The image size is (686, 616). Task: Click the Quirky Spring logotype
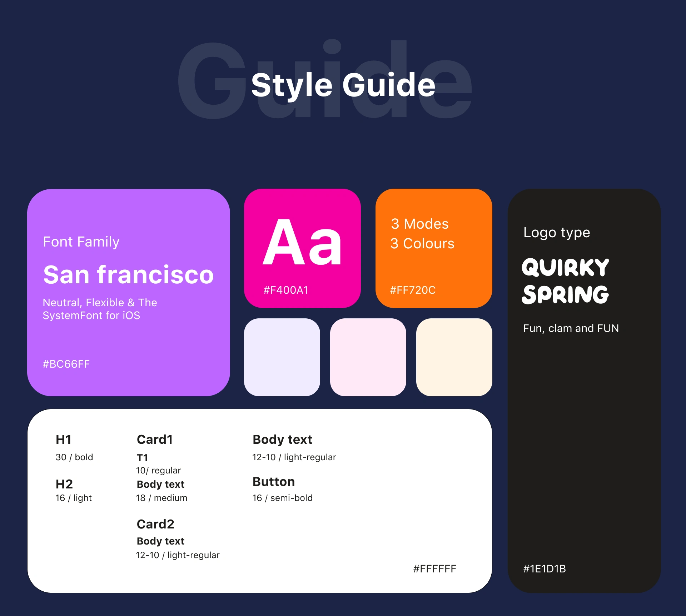565,281
